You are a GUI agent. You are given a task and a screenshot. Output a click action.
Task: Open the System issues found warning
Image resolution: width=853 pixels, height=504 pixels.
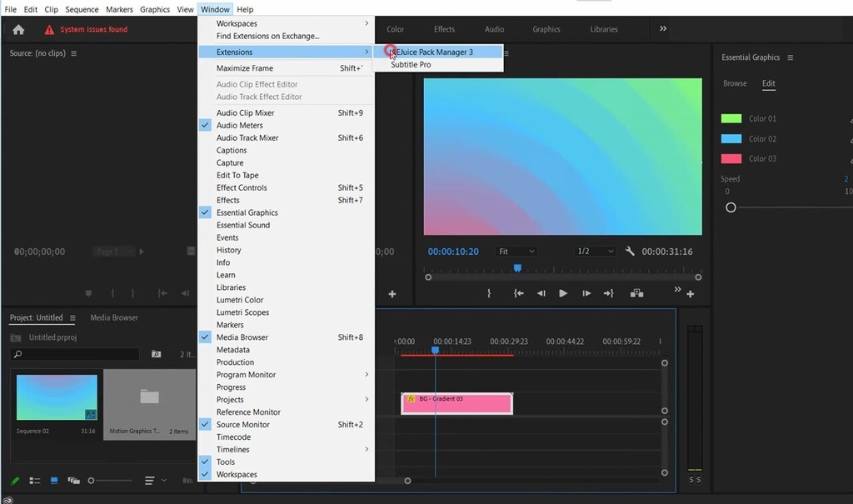click(x=87, y=29)
